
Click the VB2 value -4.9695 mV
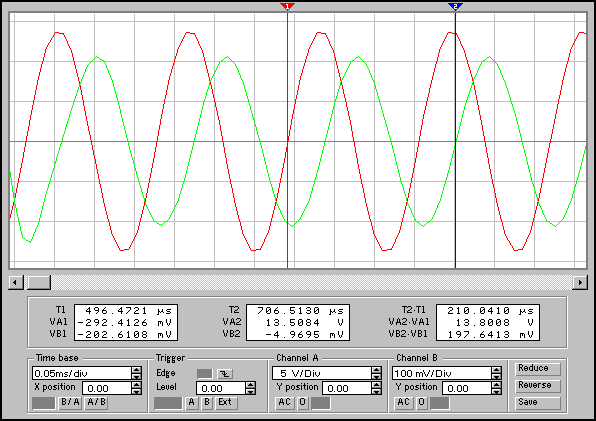304,335
